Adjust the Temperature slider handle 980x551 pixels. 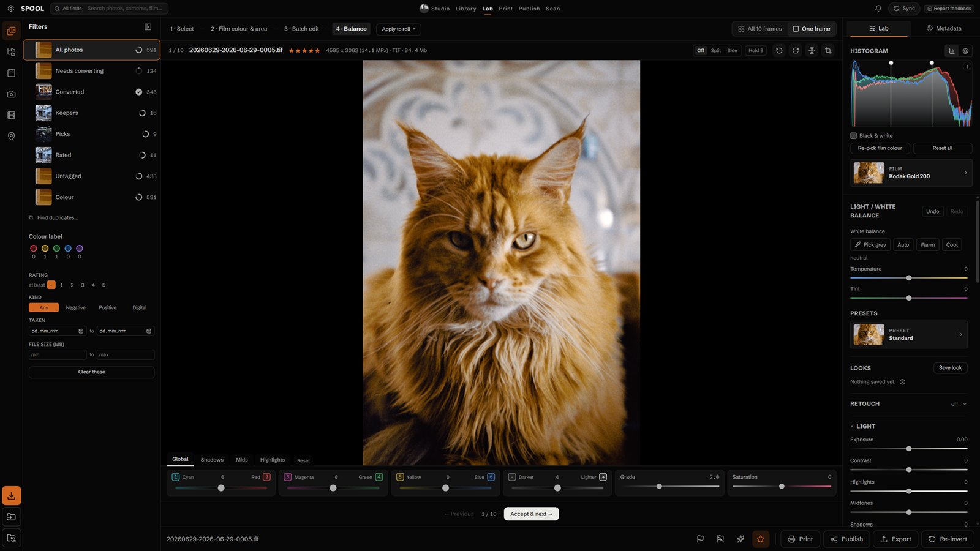(909, 278)
